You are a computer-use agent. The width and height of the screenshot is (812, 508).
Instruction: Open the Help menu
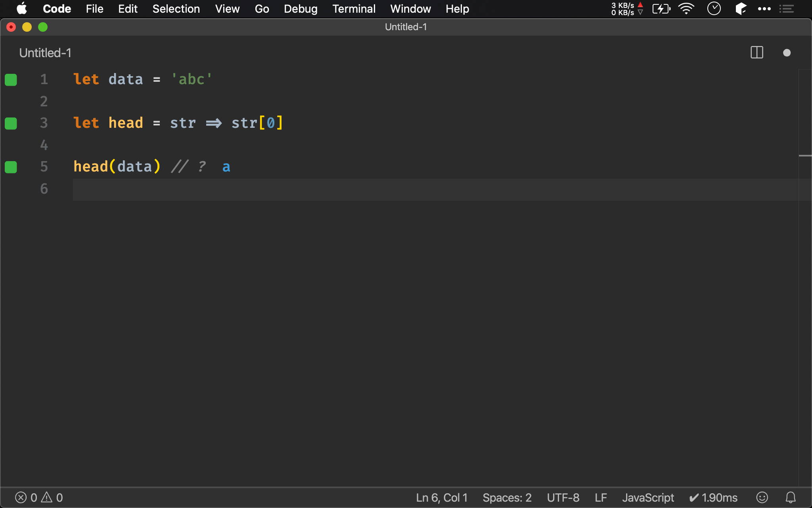[457, 9]
